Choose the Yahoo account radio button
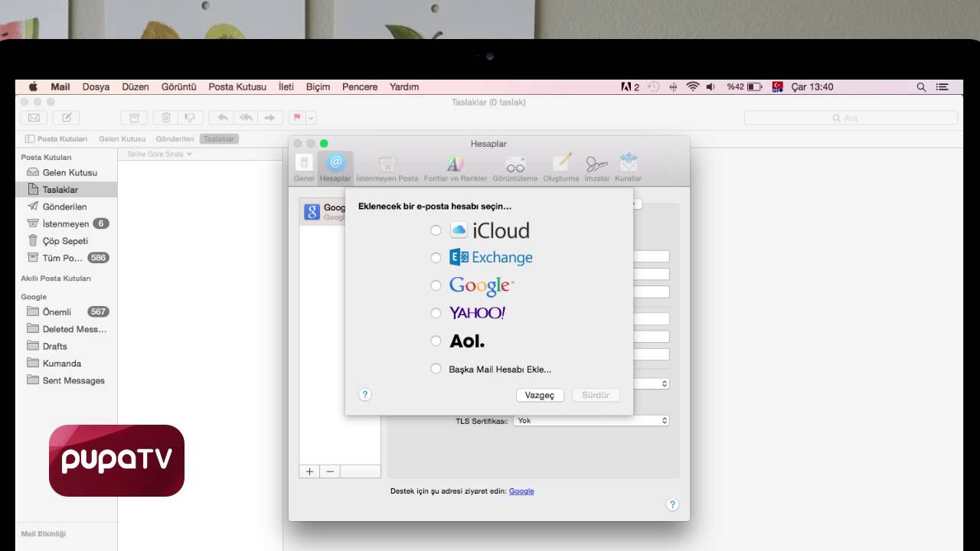980x551 pixels. point(436,313)
